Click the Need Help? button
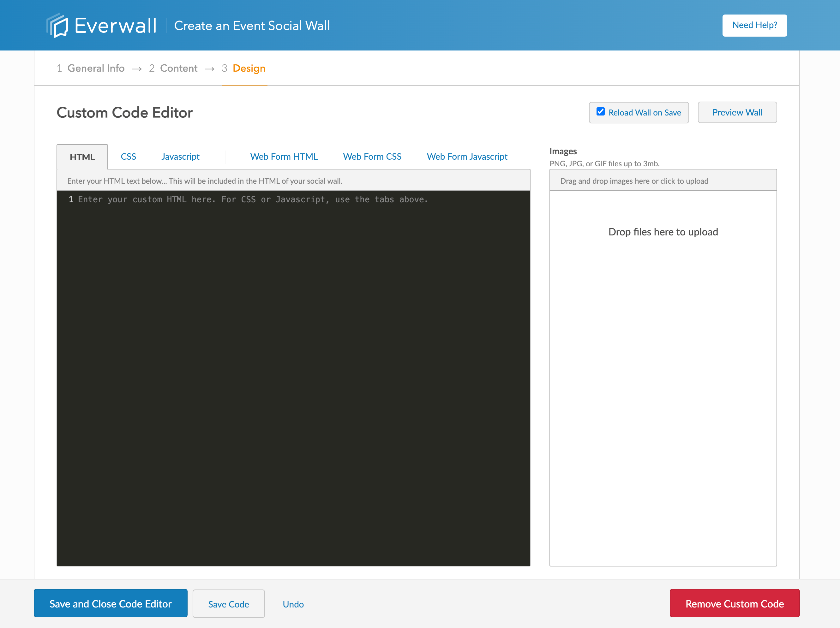This screenshot has height=628, width=840. tap(754, 26)
